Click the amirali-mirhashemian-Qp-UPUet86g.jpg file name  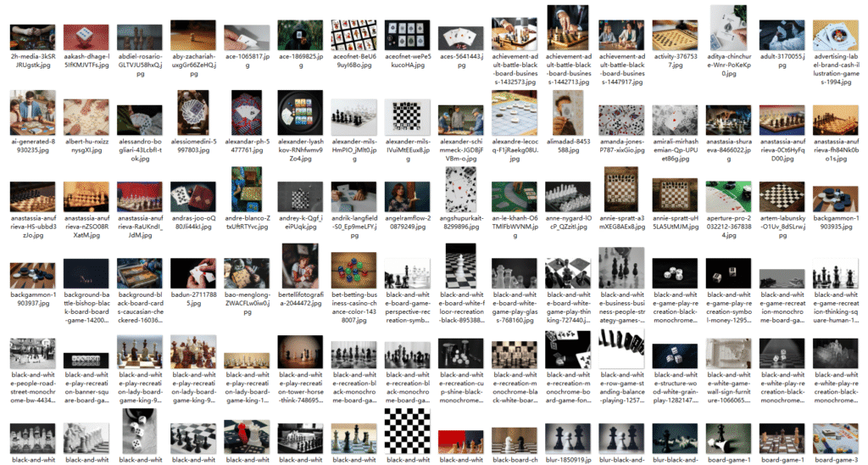pyautogui.click(x=676, y=149)
